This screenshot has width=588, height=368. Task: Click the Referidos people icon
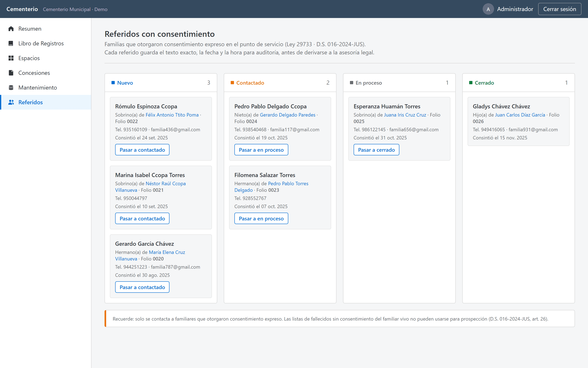pyautogui.click(x=11, y=102)
